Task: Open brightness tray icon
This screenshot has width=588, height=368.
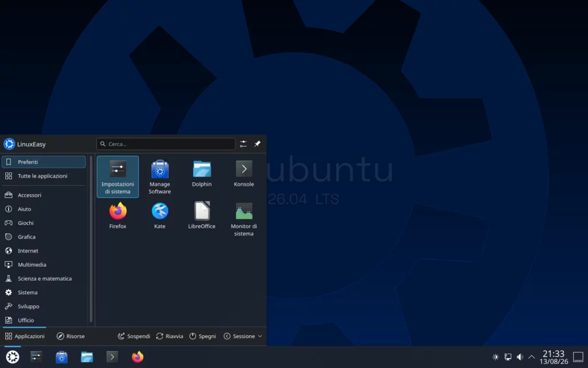Action: [496, 356]
